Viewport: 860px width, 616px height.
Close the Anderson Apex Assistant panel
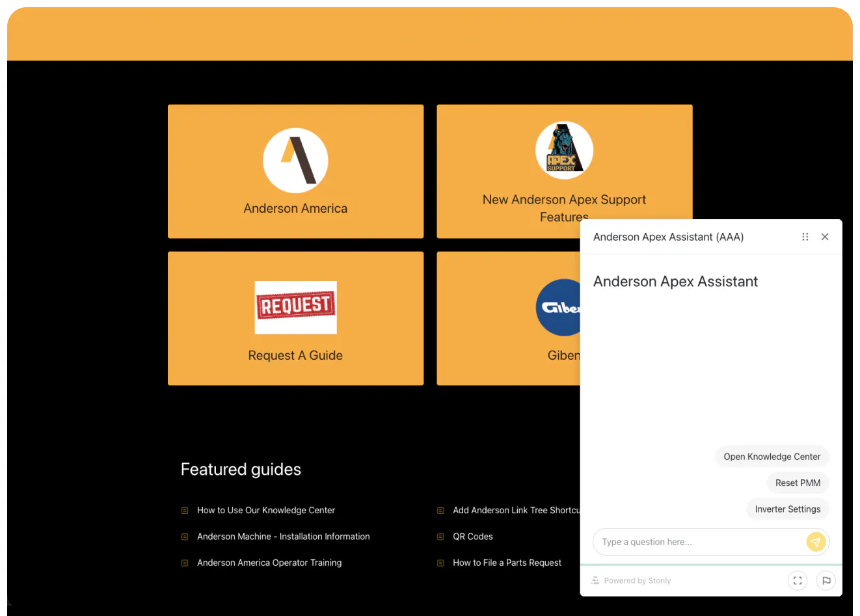click(825, 237)
